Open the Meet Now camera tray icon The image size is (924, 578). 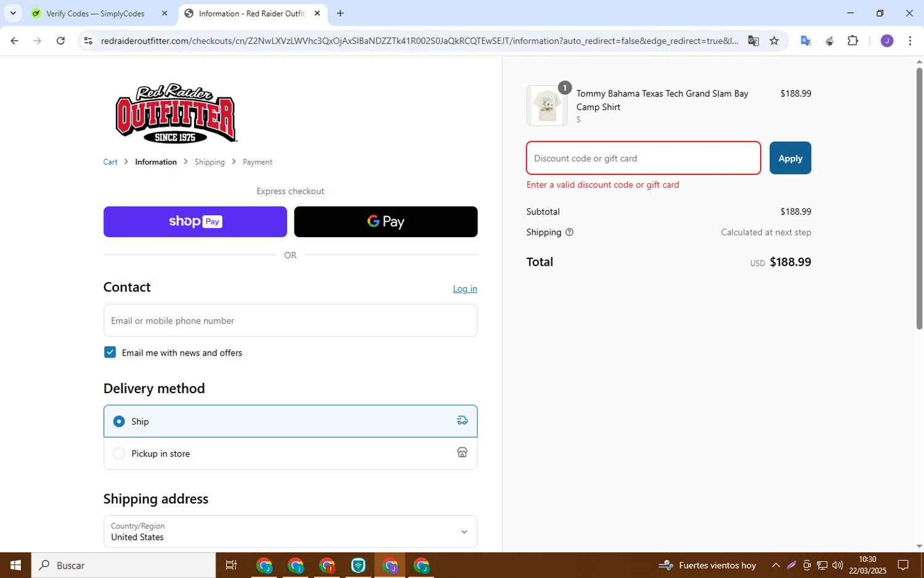806,565
